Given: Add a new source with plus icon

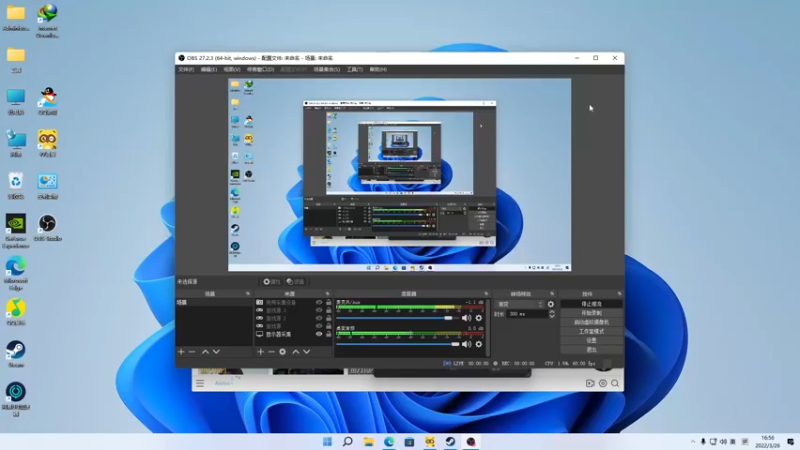Looking at the screenshot, I should (261, 351).
